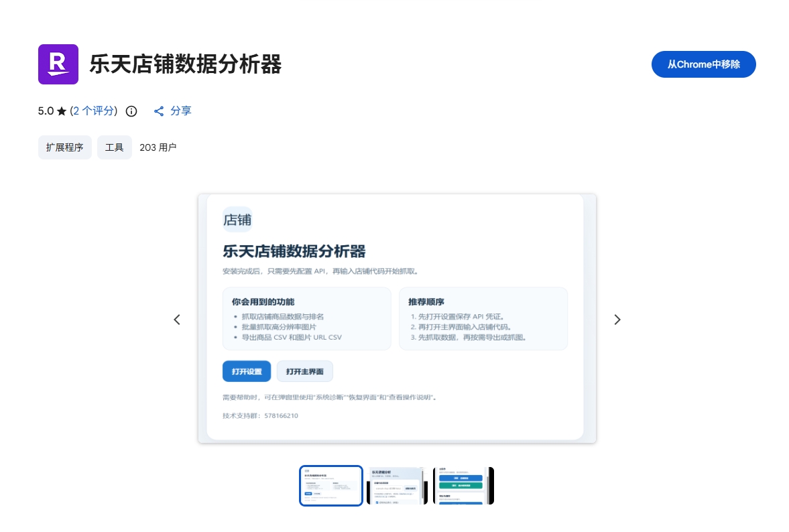789x532 pixels.
Task: Click the 分享 share label
Action: coord(181,111)
